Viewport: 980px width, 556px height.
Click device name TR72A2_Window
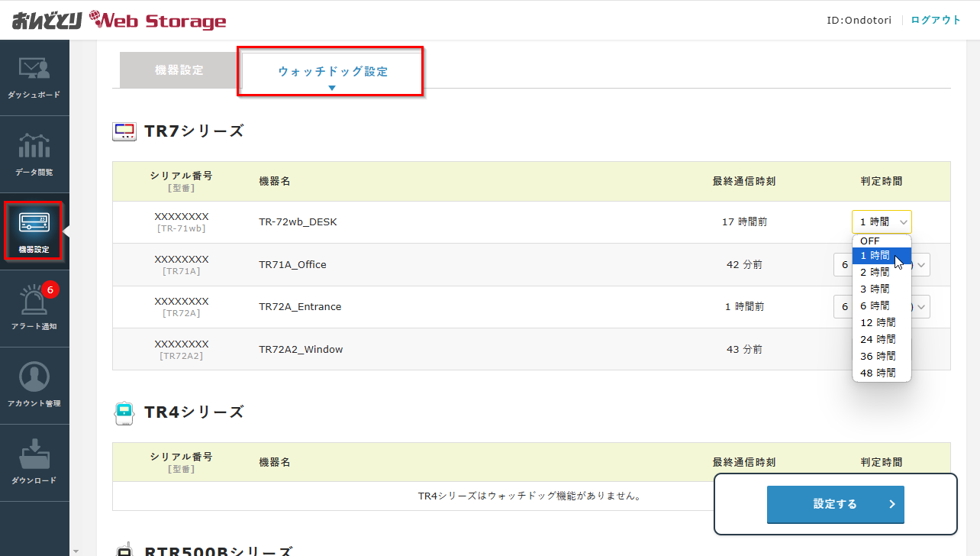point(301,350)
